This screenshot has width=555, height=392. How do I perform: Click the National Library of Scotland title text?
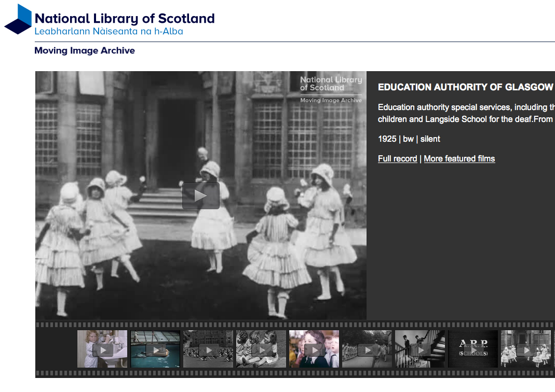coord(124,19)
